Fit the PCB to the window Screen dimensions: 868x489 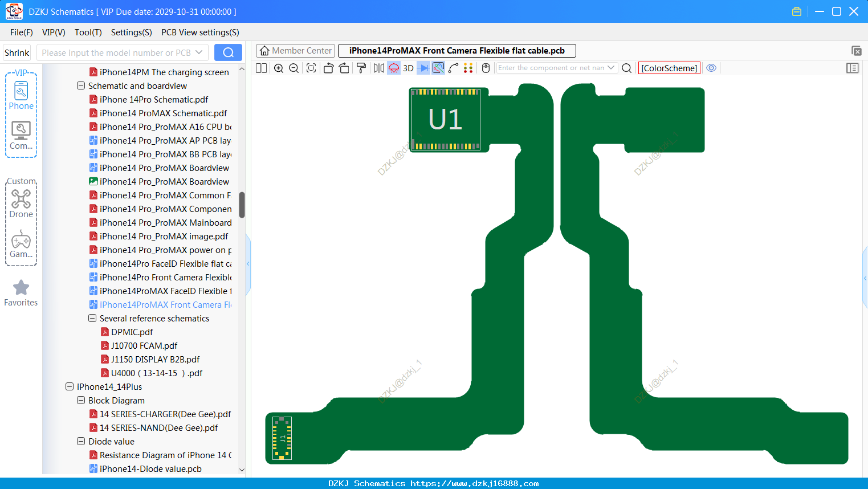(x=311, y=68)
